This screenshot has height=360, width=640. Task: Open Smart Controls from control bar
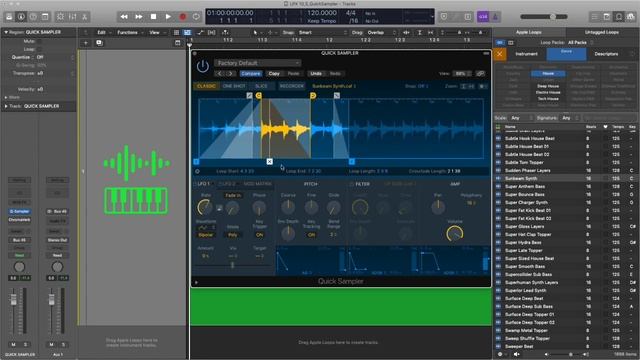tap(60, 17)
